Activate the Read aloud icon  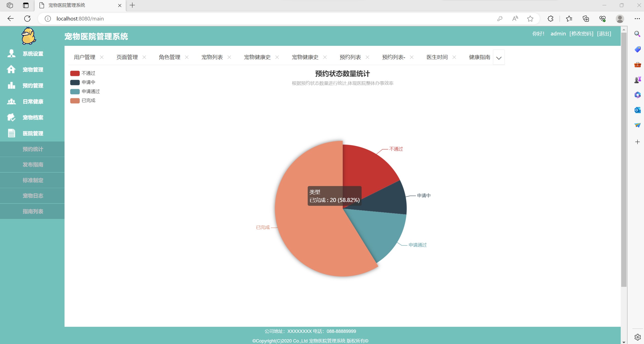tap(515, 18)
